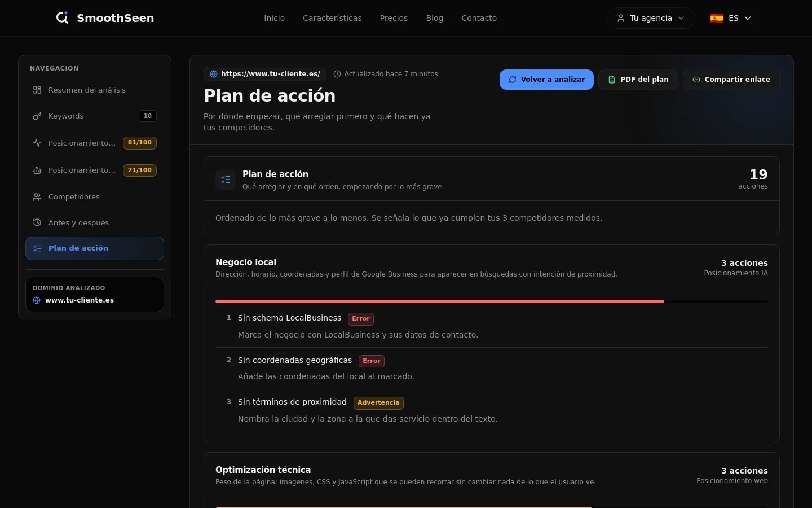Click the people icon beside Competidores

tap(37, 196)
